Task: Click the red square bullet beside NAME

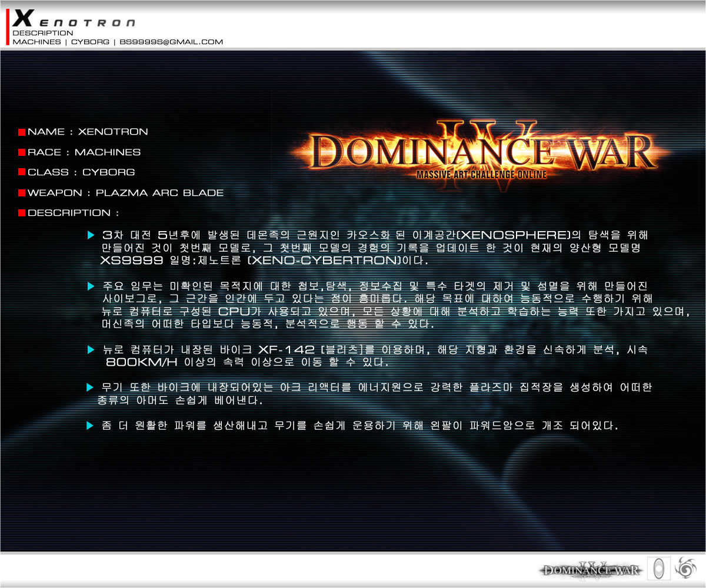Action: pyautogui.click(x=22, y=132)
